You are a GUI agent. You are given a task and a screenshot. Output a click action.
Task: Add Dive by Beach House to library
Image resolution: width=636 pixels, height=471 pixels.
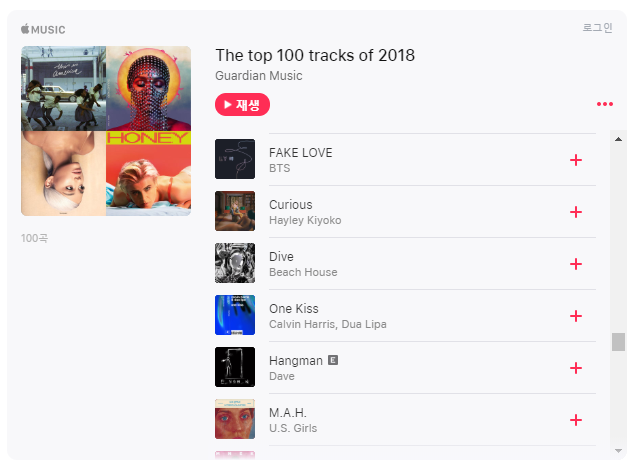pyautogui.click(x=575, y=264)
